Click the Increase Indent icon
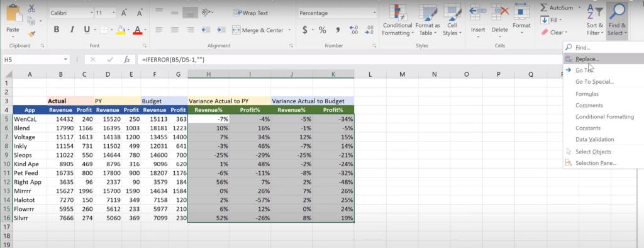 [221, 30]
